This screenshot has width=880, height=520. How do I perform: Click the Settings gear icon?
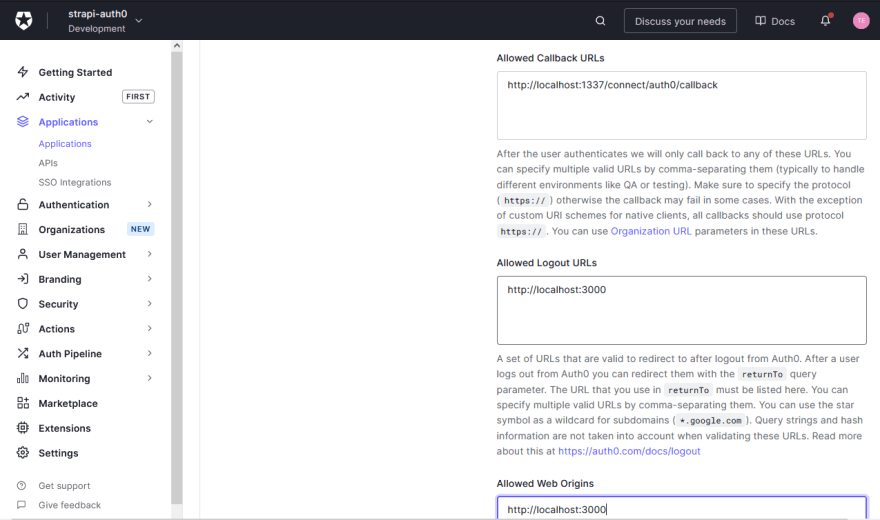point(22,453)
